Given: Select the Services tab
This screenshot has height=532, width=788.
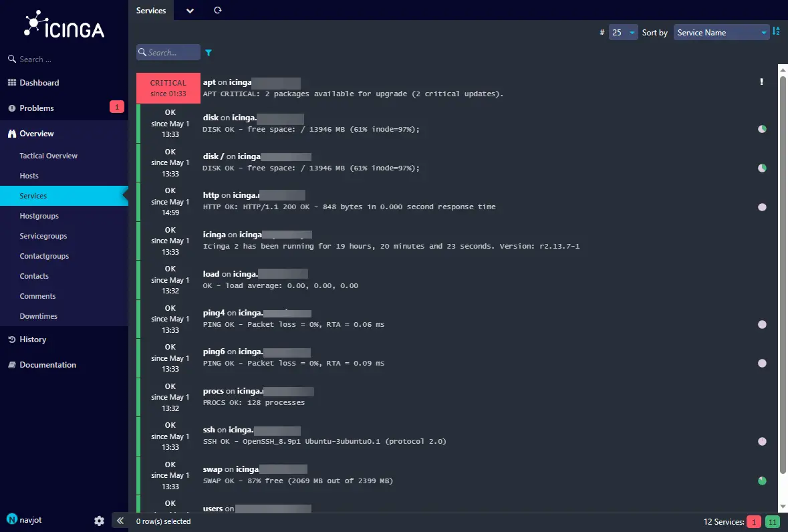Looking at the screenshot, I should [x=151, y=11].
